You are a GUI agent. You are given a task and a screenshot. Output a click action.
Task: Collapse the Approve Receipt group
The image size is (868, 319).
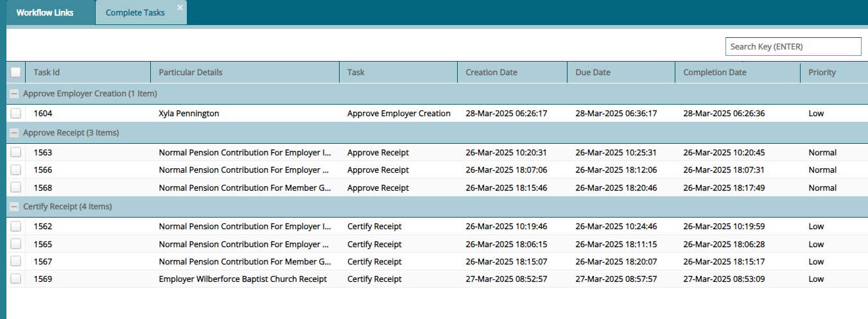(14, 133)
